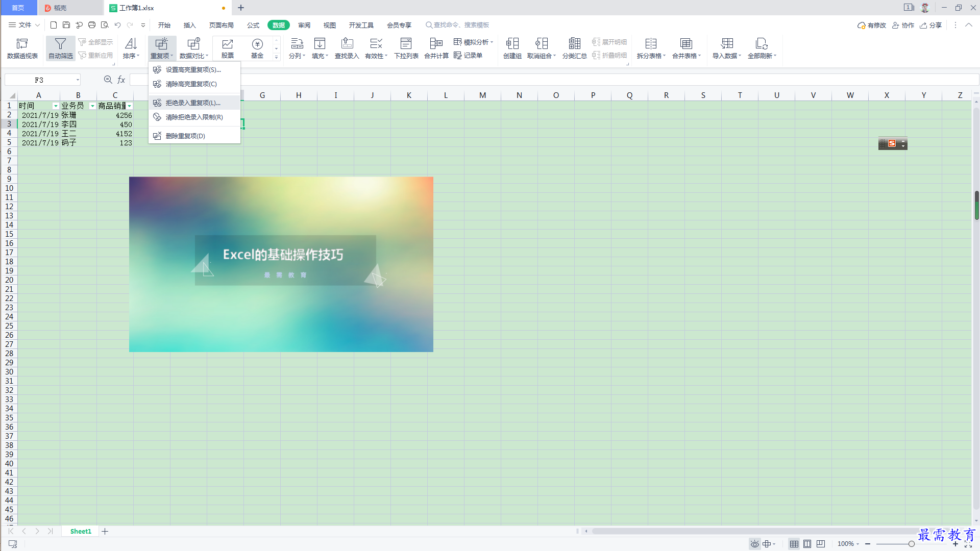The width and height of the screenshot is (980, 551).
Task: Add a new sheet with plus button
Action: 105,531
